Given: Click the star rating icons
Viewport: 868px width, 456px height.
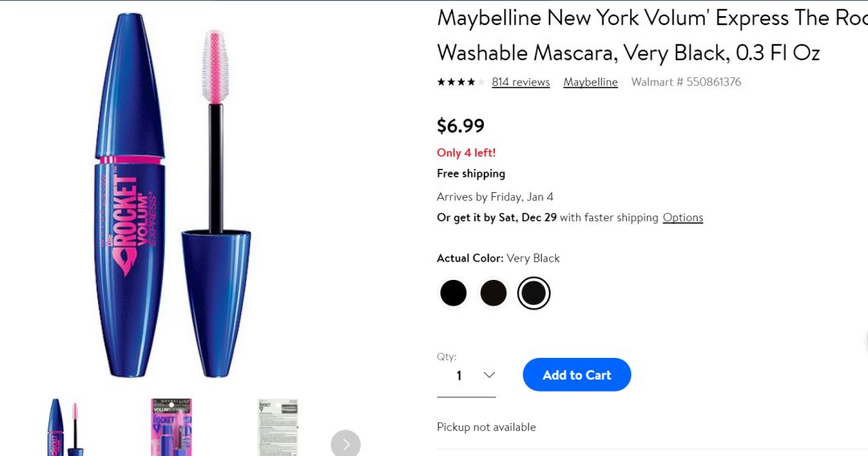Looking at the screenshot, I should click(461, 82).
